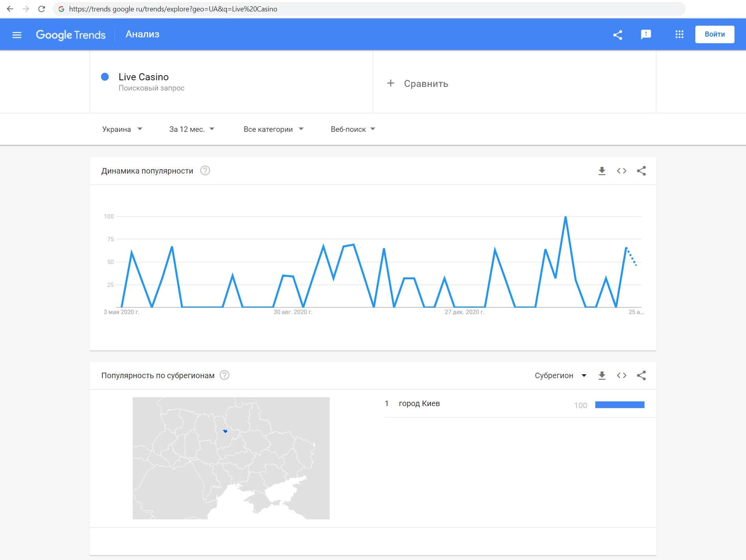
Task: Show help for Популярность по субрегионам
Action: 224,375
